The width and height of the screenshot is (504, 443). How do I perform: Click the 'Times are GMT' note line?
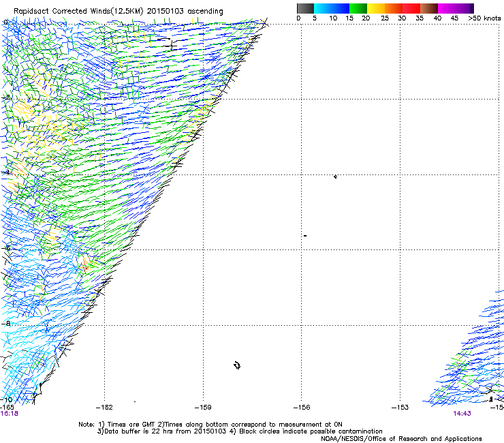210,425
